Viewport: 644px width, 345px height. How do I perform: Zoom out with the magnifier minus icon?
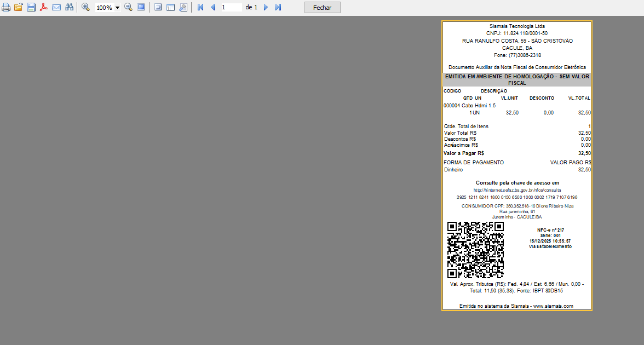128,8
